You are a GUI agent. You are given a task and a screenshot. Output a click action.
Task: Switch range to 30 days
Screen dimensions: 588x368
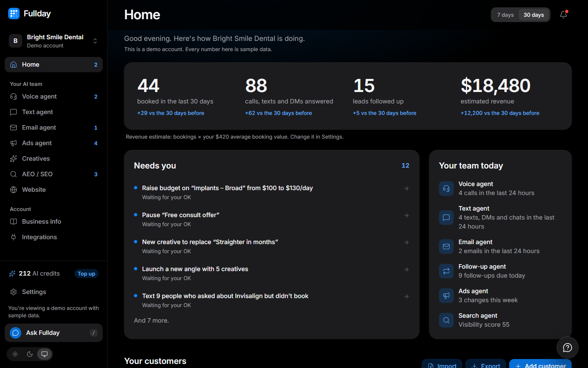[x=534, y=15]
